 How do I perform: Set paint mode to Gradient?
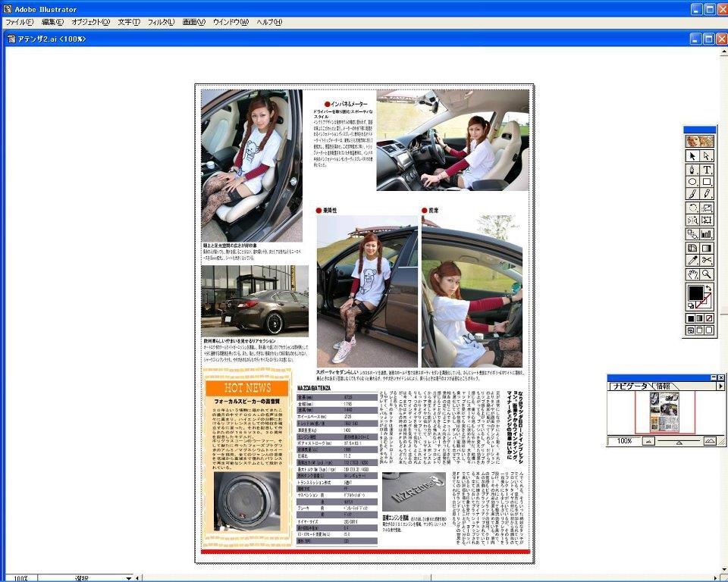pos(700,318)
